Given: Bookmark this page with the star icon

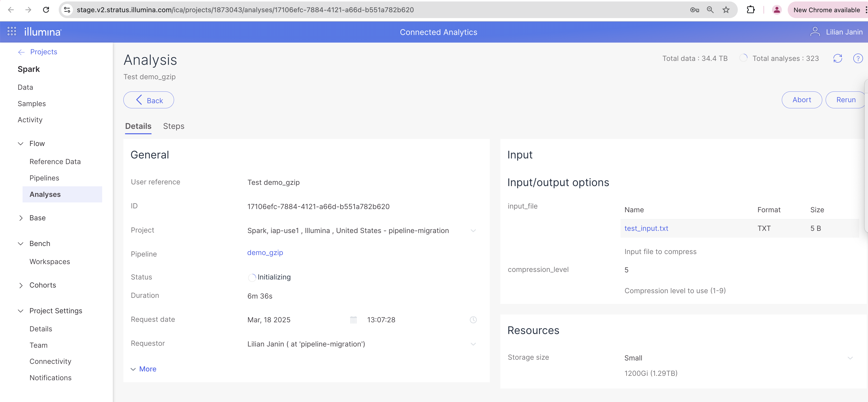Looking at the screenshot, I should coord(726,10).
